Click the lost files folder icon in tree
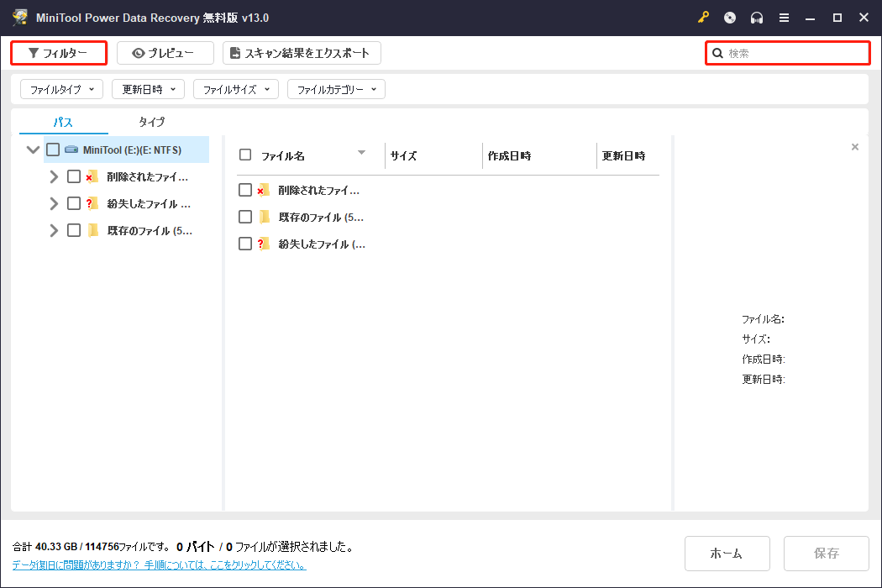 pyautogui.click(x=92, y=203)
